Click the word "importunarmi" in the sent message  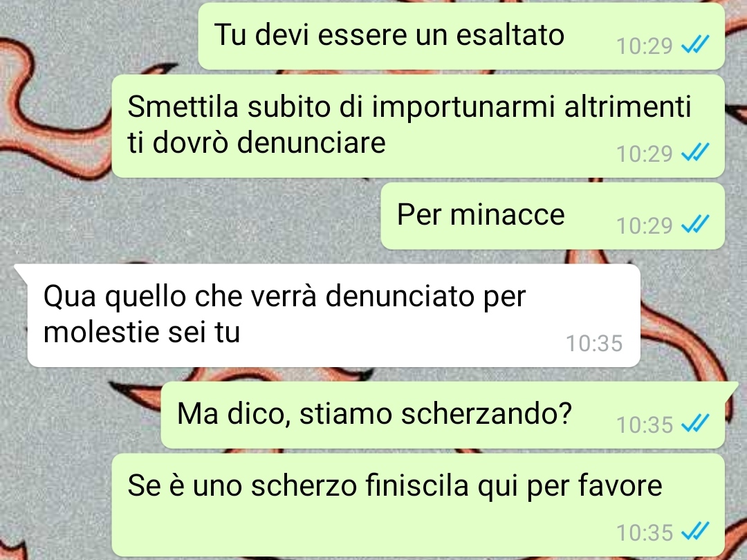pyautogui.click(x=463, y=108)
